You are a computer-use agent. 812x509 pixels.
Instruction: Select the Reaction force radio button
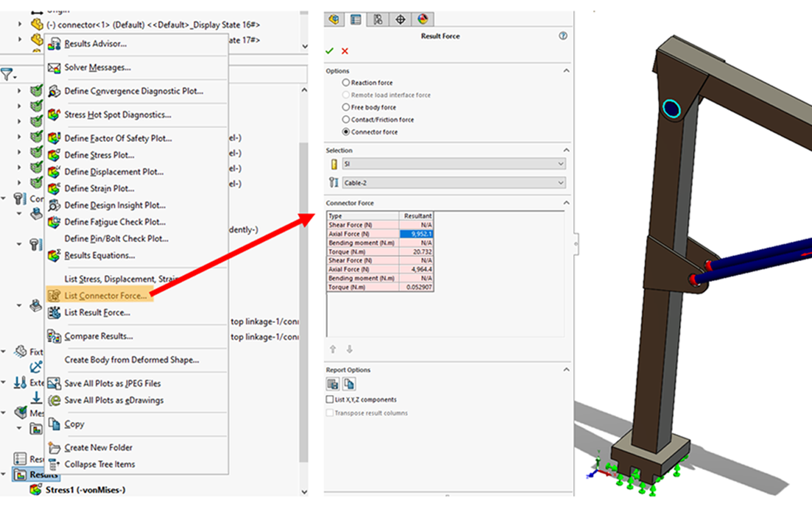[345, 83]
